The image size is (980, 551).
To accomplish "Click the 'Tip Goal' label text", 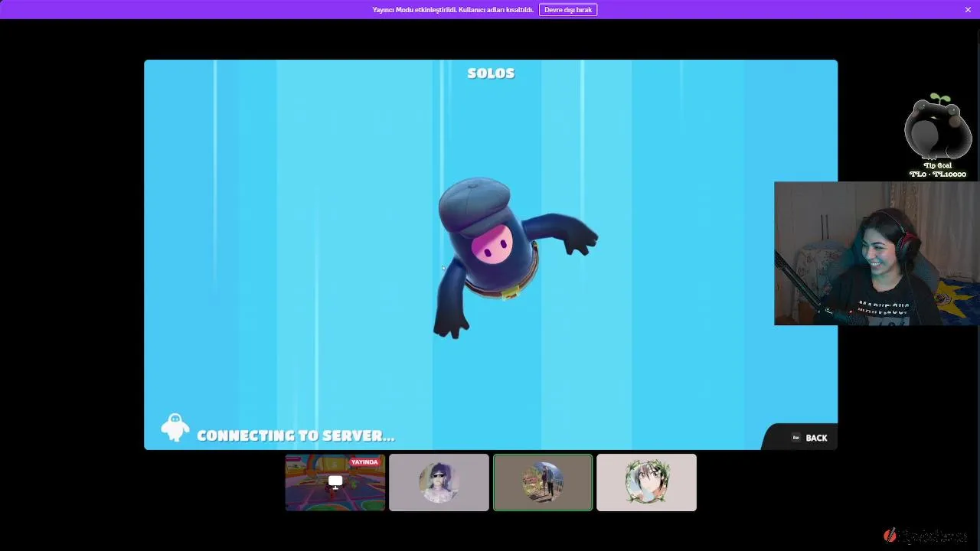I will (937, 165).
